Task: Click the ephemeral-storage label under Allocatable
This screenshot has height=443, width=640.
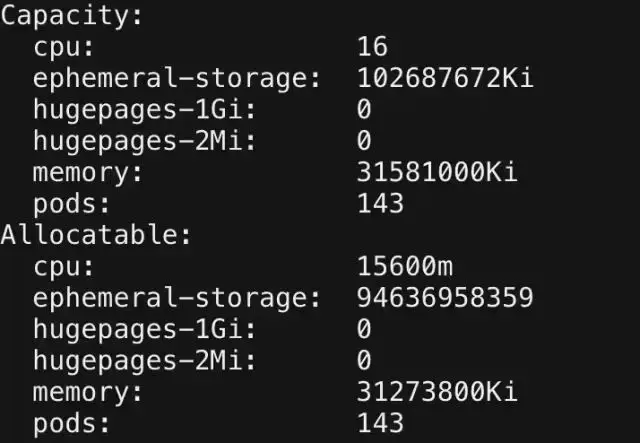Action: point(177,298)
